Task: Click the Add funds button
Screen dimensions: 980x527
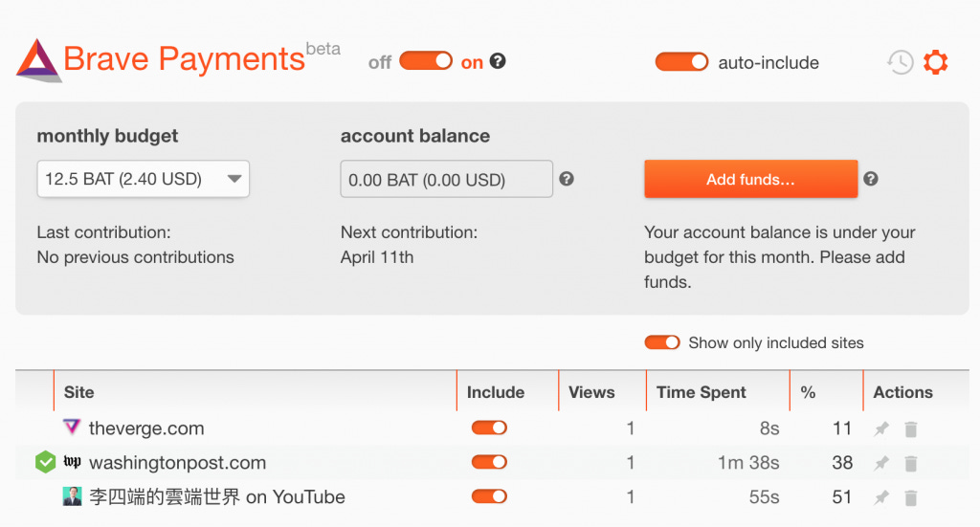Action: [x=750, y=179]
